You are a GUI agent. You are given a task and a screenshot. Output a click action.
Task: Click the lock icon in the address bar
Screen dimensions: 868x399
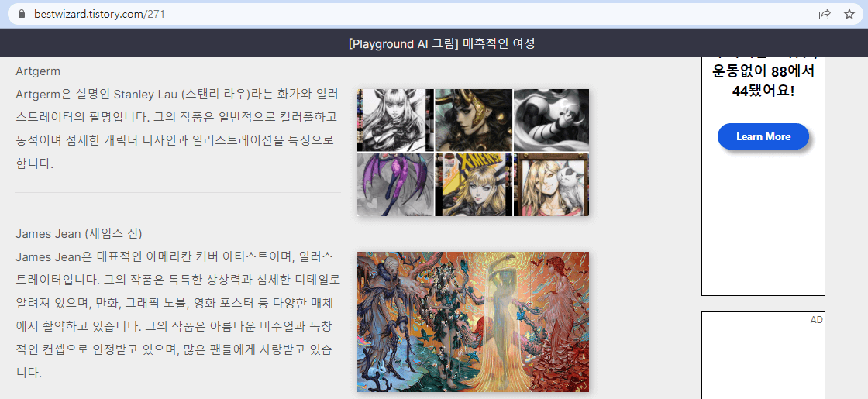click(x=22, y=14)
